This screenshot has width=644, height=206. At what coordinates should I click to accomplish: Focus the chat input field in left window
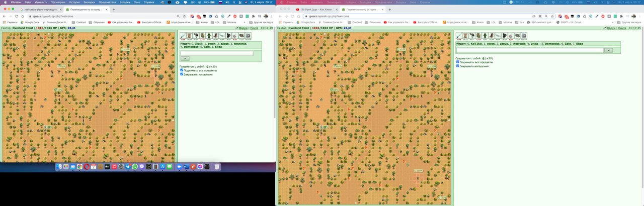click(x=217, y=53)
